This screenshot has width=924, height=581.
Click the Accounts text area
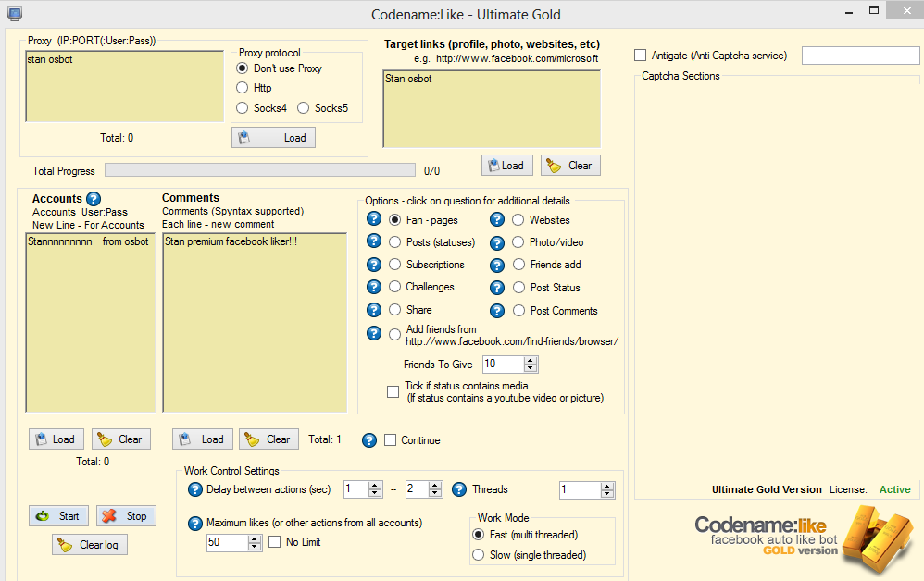tap(90, 323)
